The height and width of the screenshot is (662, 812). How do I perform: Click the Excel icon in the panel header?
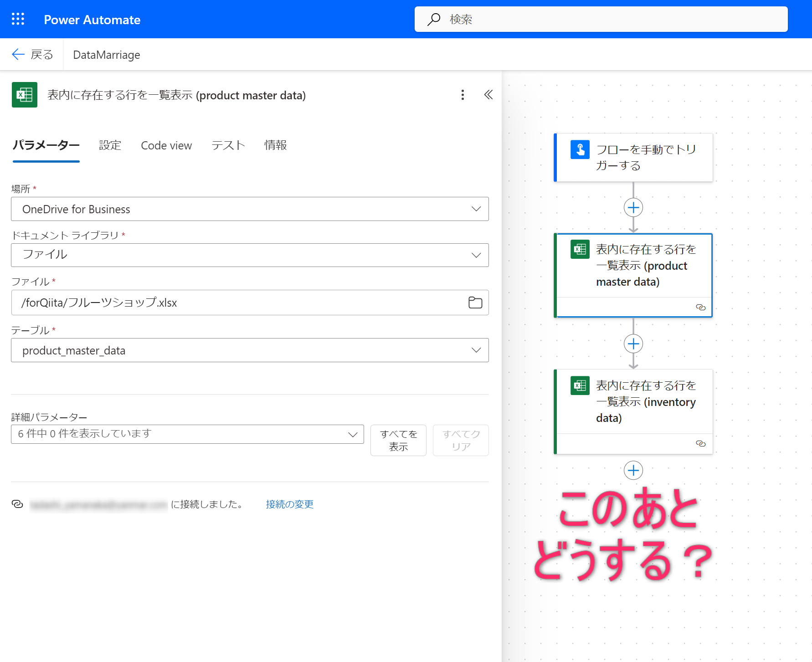pos(25,95)
